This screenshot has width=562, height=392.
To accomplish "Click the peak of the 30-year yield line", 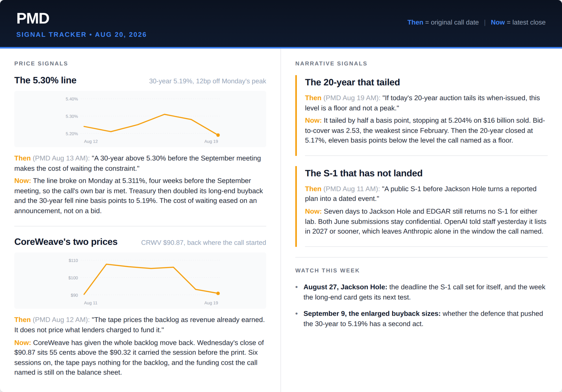I will click(x=164, y=114).
